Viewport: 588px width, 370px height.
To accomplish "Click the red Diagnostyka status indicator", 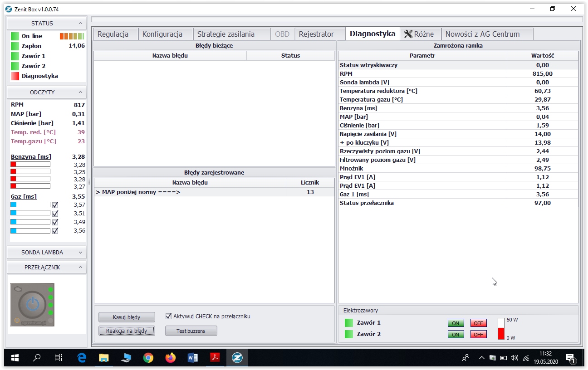I will [15, 76].
